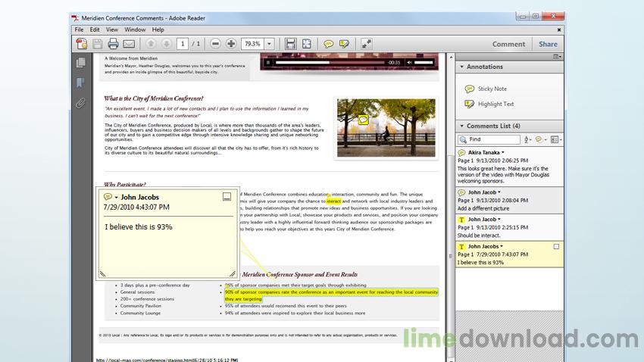Tick checkbox on John Jacobs comment

pyautogui.click(x=556, y=247)
